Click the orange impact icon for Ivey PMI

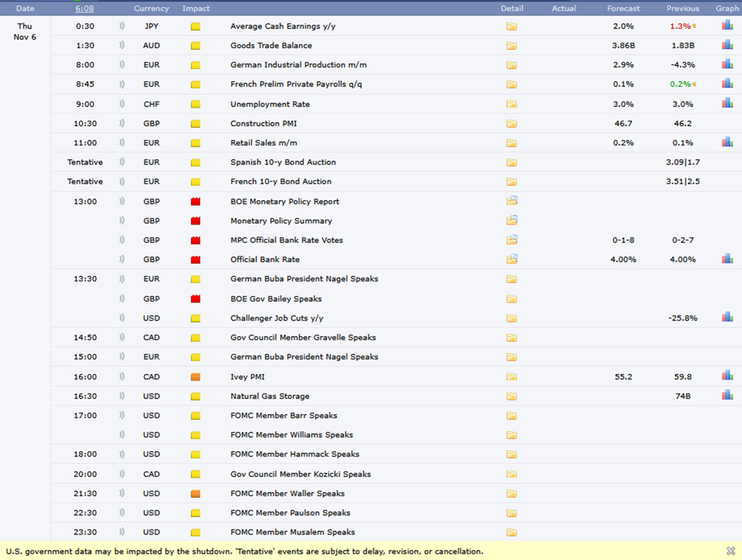195,376
